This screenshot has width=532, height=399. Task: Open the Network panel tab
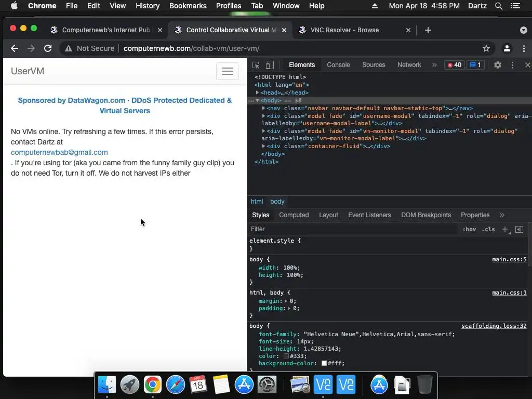coord(409,65)
